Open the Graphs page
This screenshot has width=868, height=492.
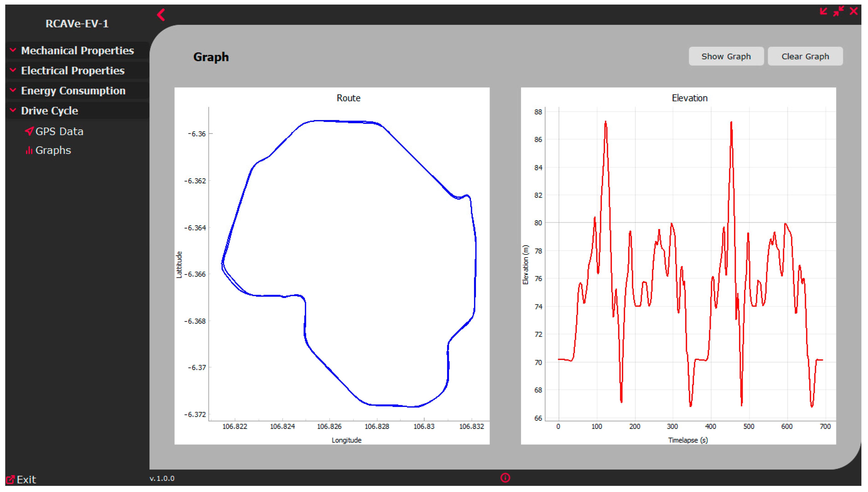pyautogui.click(x=53, y=150)
